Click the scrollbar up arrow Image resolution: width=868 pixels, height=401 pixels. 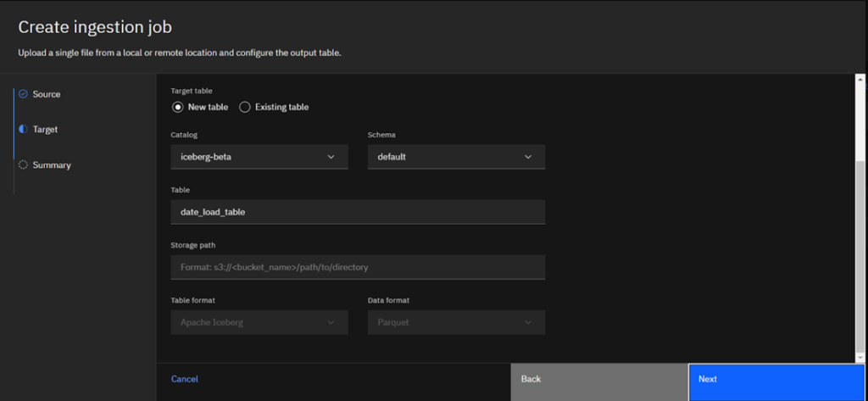(x=860, y=81)
